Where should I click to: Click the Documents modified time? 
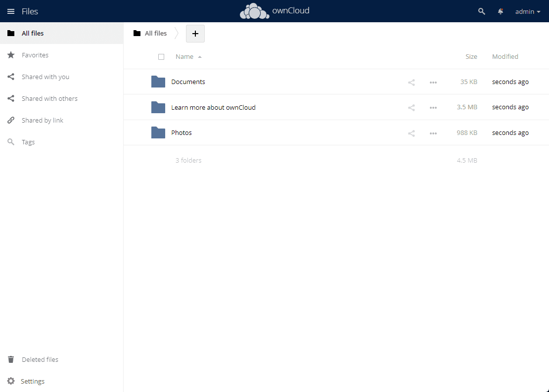click(x=510, y=82)
